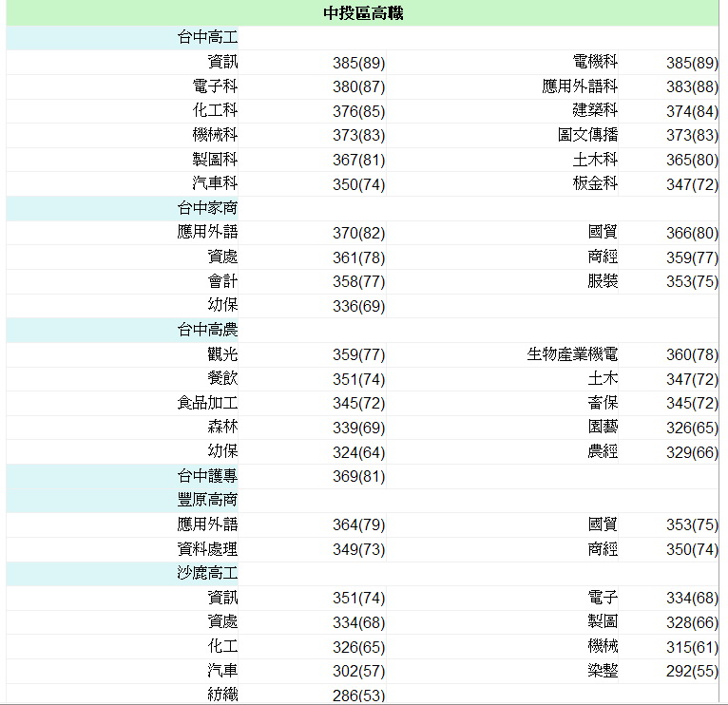Screen dimensions: 728x705
Task: Click the score 358(77)
Action: [359, 282]
